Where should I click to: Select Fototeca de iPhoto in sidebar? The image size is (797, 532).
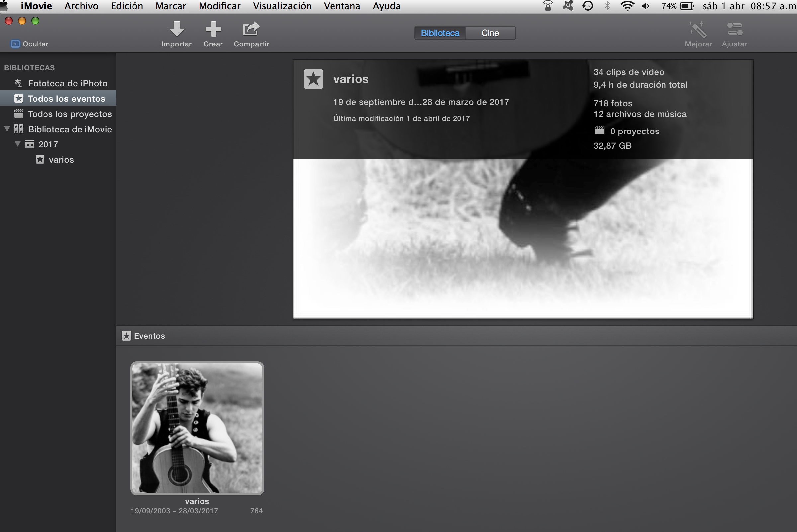click(x=67, y=83)
